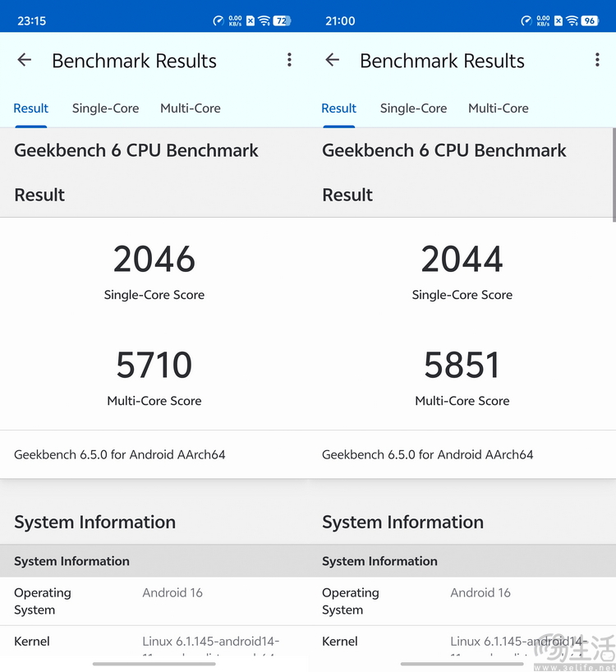Tap the Android 16 operating system value on right

point(480,592)
